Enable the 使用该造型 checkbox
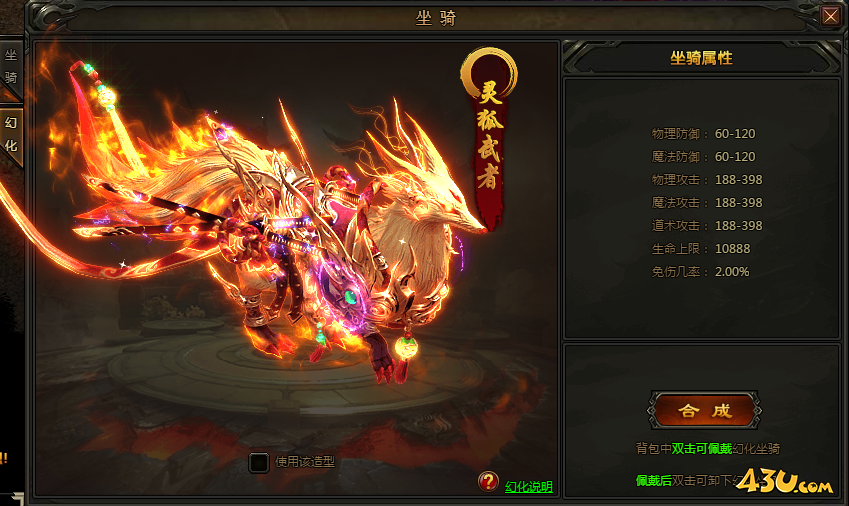Image resolution: width=849 pixels, height=506 pixels. point(259,462)
